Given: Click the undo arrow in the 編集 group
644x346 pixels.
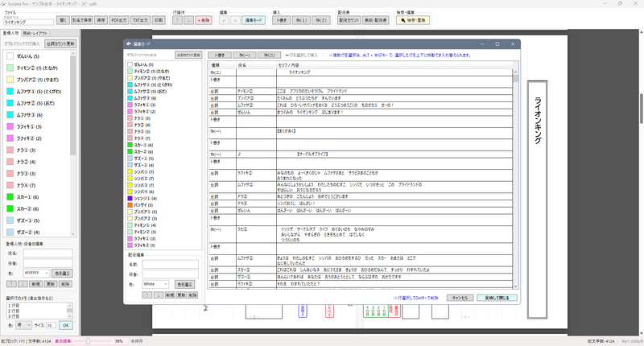Looking at the screenshot, I should click(224, 20).
